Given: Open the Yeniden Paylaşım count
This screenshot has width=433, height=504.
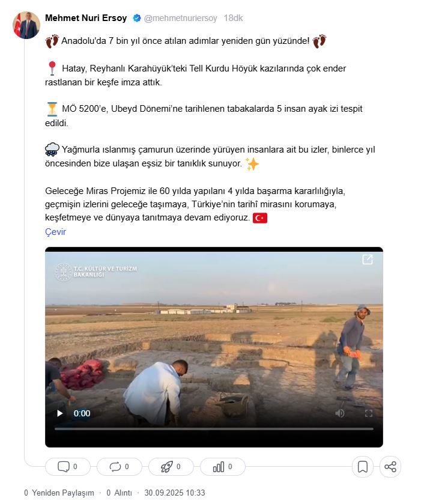Looking at the screenshot, I should pyautogui.click(x=59, y=493).
